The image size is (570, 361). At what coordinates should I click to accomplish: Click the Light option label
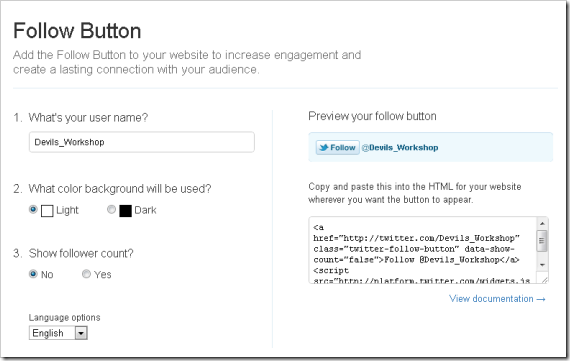click(x=67, y=210)
